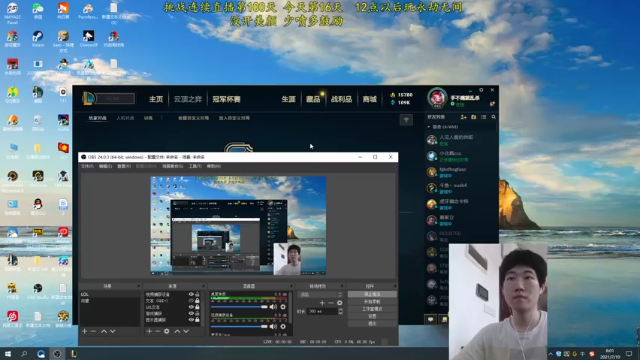Switch to 云顶之弈 tab in LoL client
The image size is (640, 360).
188,99
